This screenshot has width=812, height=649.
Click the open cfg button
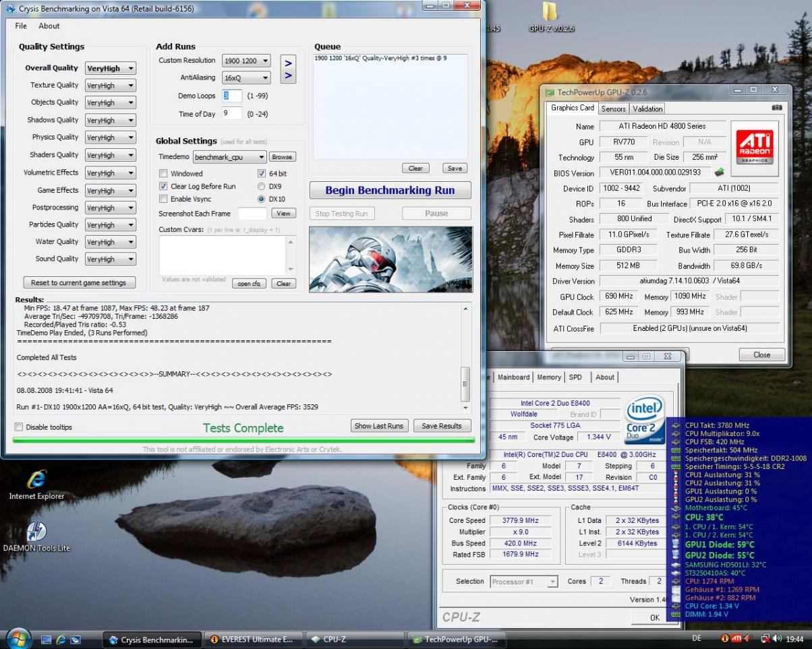click(249, 283)
